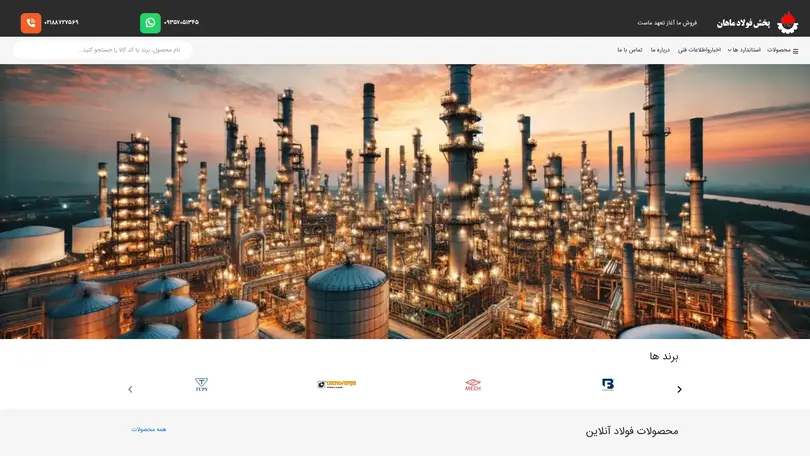810x456 pixels.
Task: Select the red MECH brand logo
Action: 473,385
